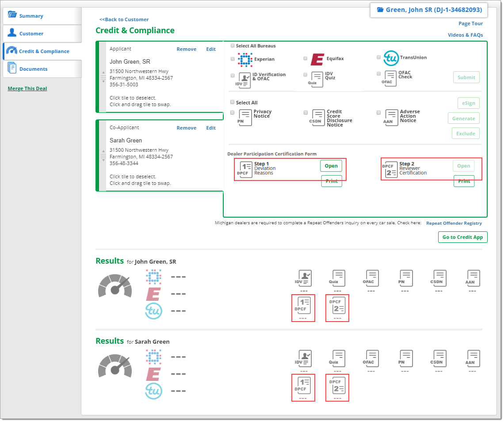
Task: Print Step 2 Reviewer Certification form
Action: pos(464,181)
